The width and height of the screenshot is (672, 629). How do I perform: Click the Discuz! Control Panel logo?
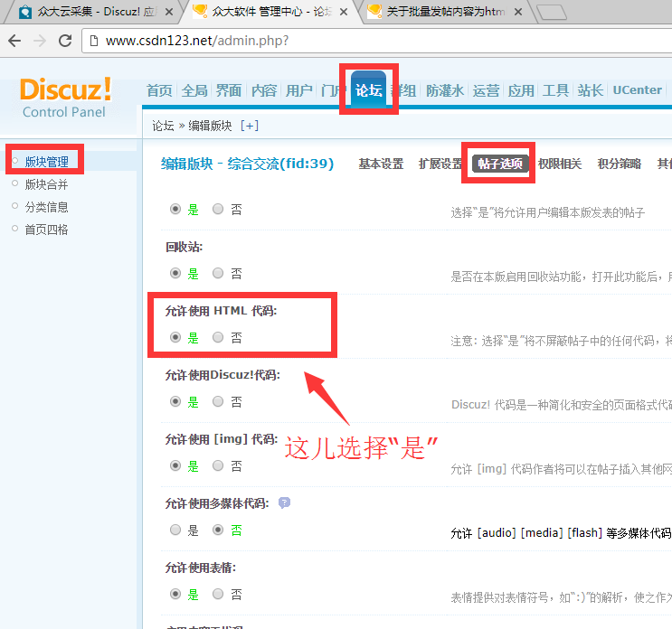tap(65, 98)
